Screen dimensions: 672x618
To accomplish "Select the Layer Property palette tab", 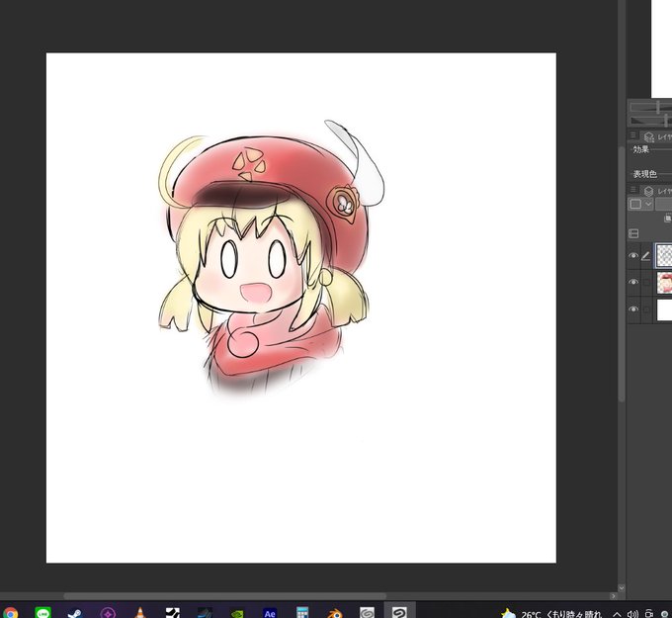I will point(657,136).
